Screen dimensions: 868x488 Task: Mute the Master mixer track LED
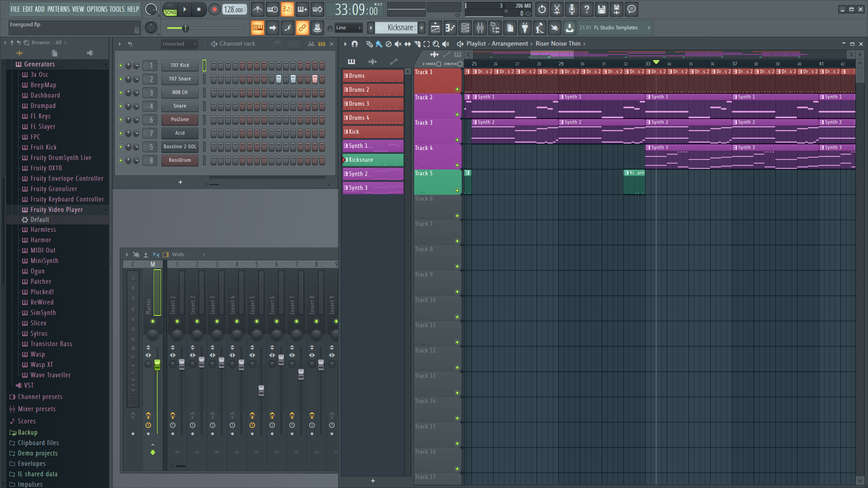[x=153, y=321]
